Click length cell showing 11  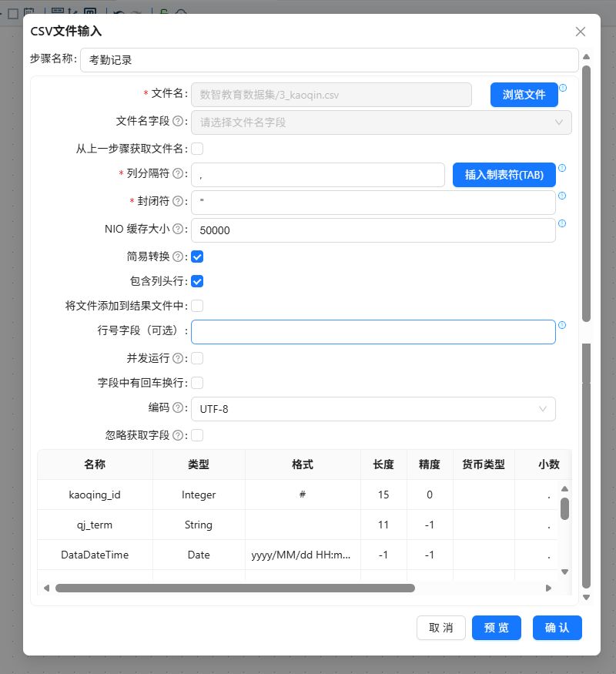pos(383,525)
